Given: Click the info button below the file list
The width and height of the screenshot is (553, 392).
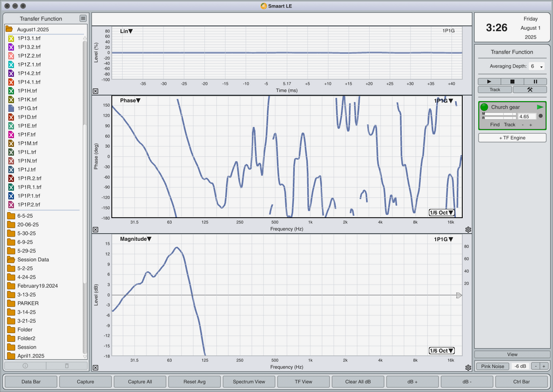Looking at the screenshot, I should point(25,366).
